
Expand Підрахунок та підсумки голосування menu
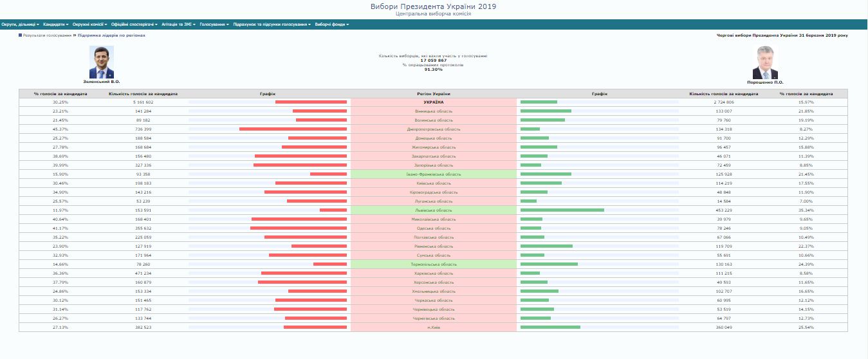(272, 24)
